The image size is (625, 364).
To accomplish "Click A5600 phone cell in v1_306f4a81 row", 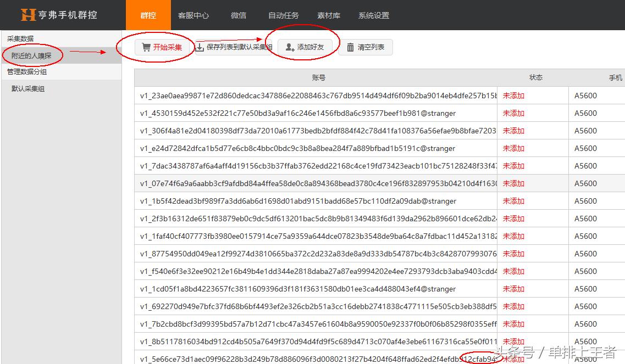I will coord(585,131).
